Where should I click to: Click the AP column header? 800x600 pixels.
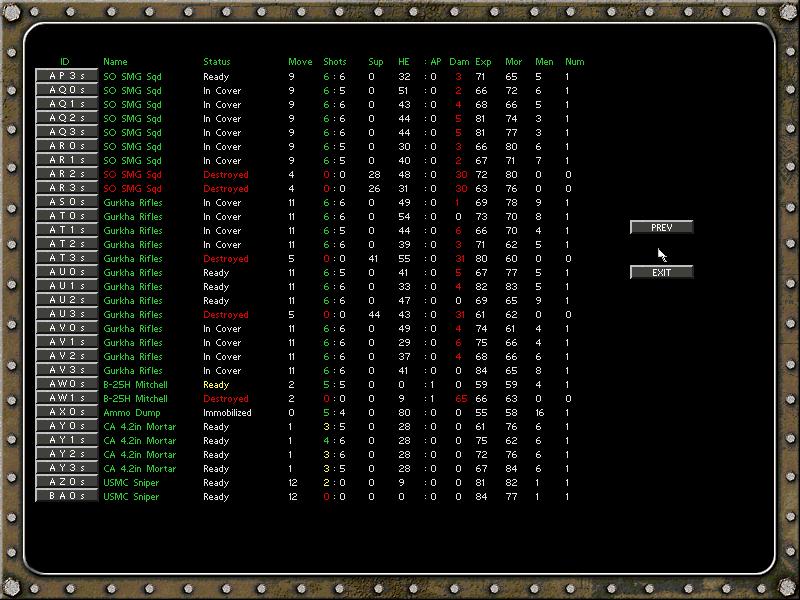pos(436,62)
